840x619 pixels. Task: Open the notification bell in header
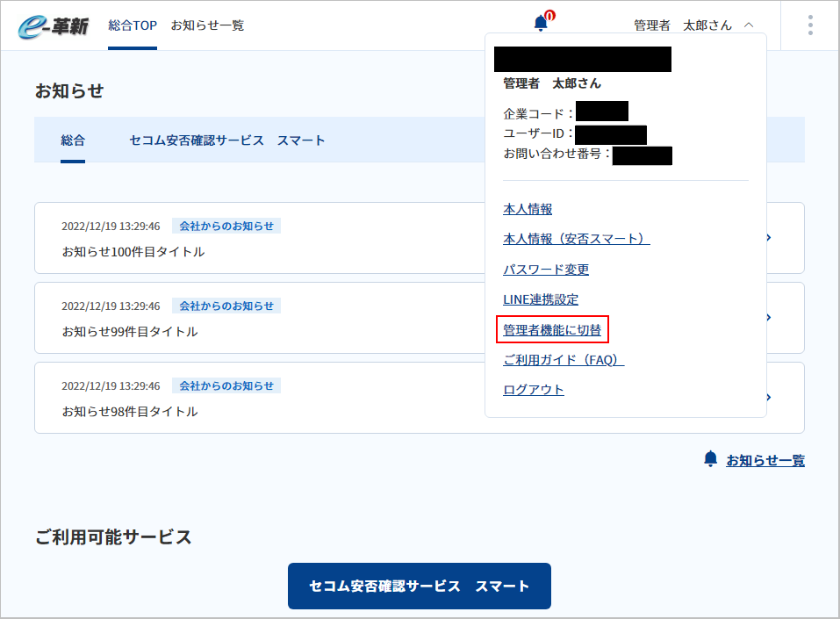542,23
